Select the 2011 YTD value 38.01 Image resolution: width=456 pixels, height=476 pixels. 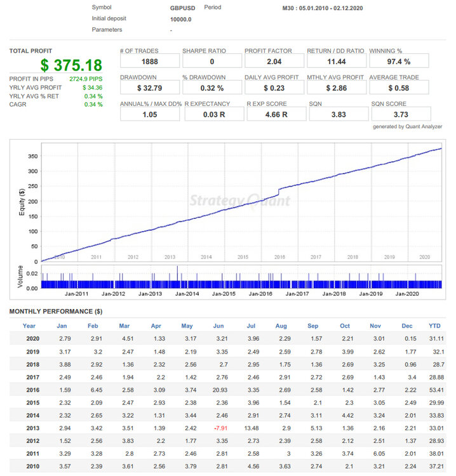point(436,454)
